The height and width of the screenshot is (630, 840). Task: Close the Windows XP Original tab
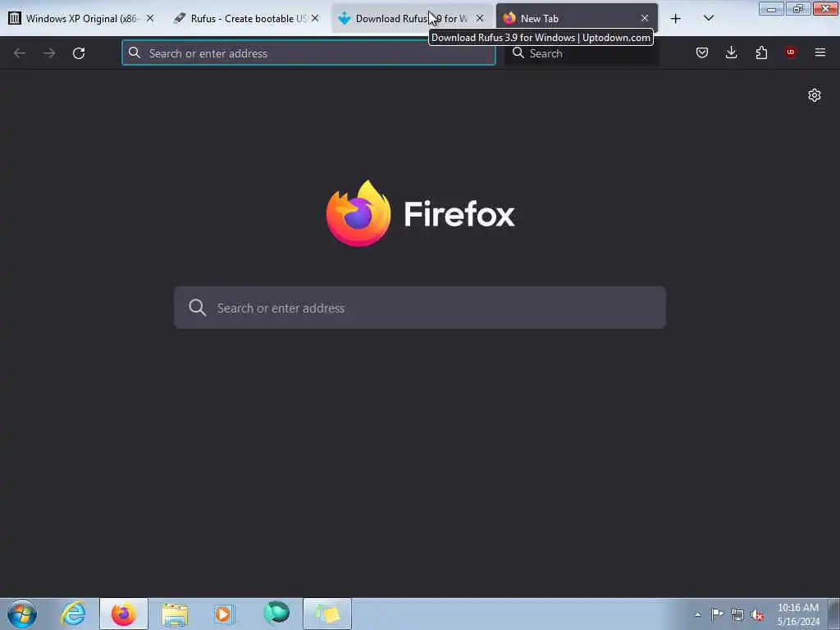coord(150,18)
